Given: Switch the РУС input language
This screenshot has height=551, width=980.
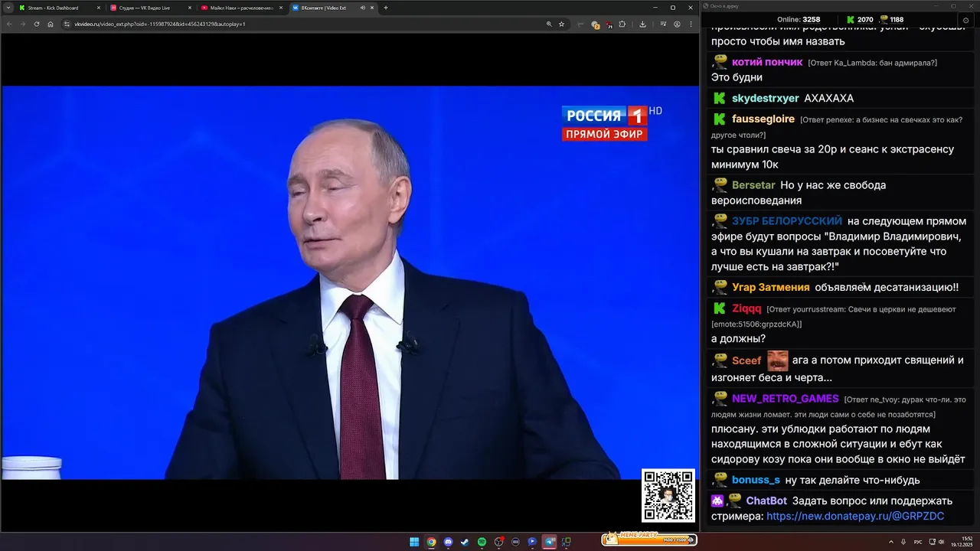Looking at the screenshot, I should point(918,542).
